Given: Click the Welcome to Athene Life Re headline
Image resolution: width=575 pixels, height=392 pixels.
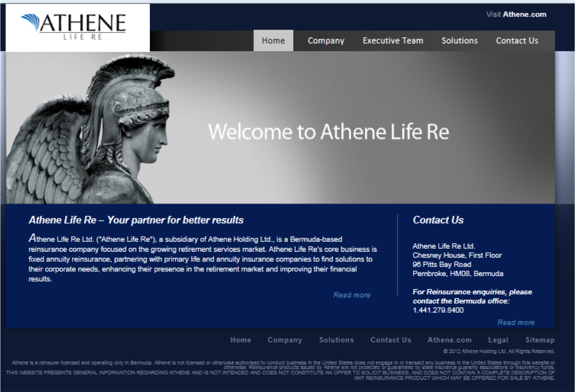Looking at the screenshot, I should [x=329, y=132].
